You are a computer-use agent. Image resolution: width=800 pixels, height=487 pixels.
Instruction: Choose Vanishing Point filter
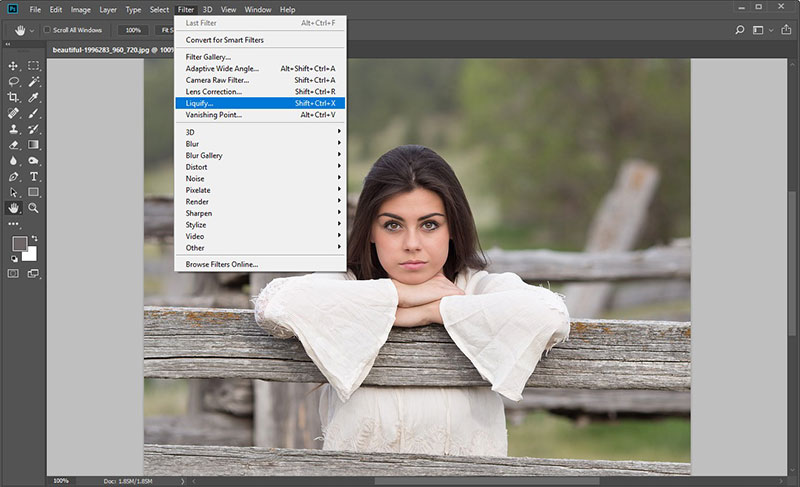point(260,115)
